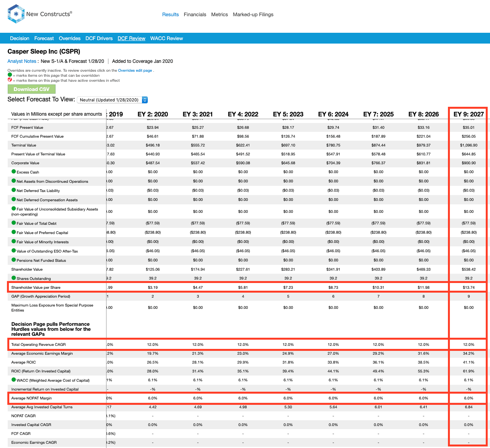Click the Average Economic Earnings Margin label
Screen dimensions: 490x448
(42, 353)
